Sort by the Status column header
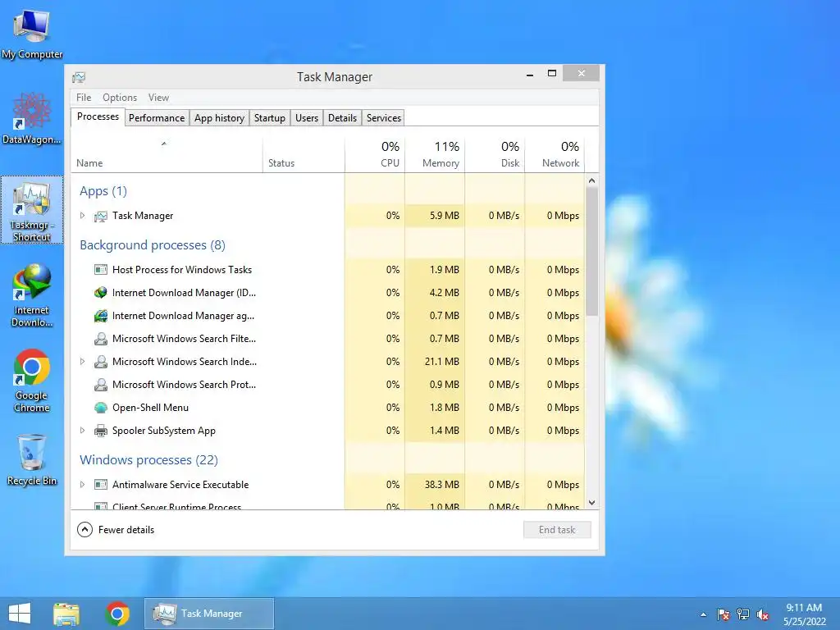The width and height of the screenshot is (840, 630). tap(304, 155)
